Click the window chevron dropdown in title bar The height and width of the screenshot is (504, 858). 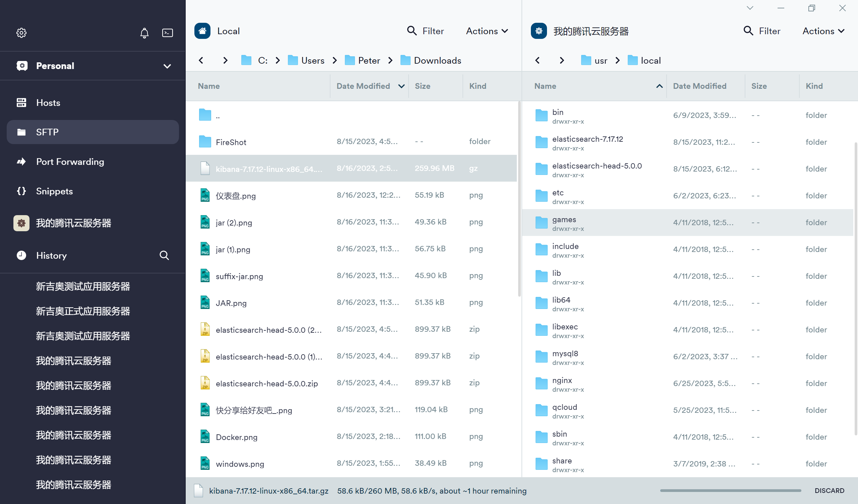tap(750, 8)
